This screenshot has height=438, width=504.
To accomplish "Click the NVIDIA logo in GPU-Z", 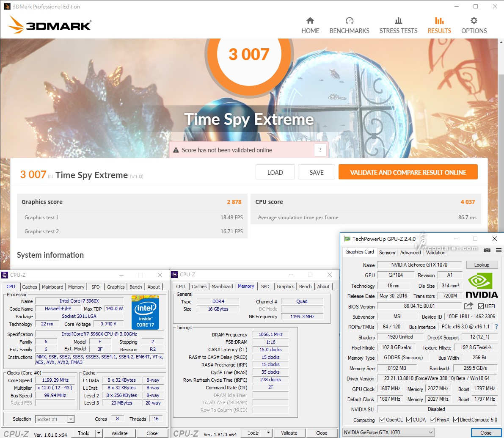I will [482, 285].
